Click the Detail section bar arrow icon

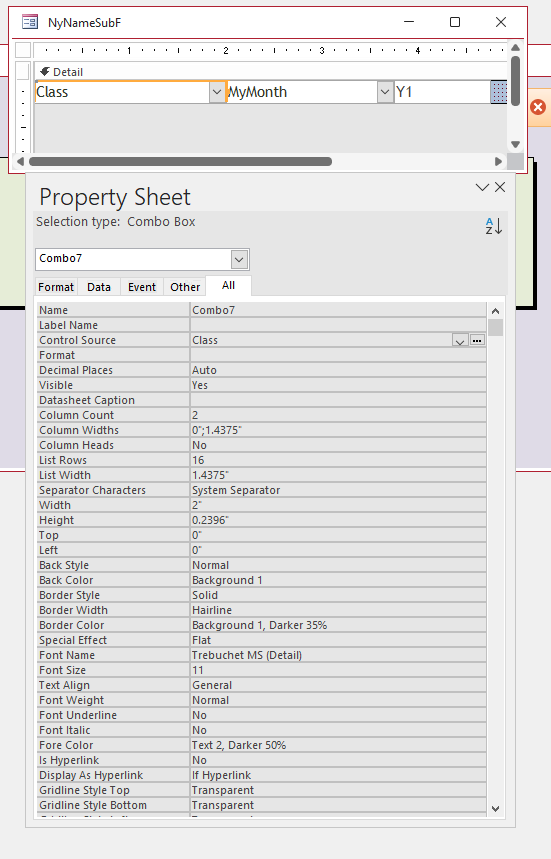click(x=45, y=72)
